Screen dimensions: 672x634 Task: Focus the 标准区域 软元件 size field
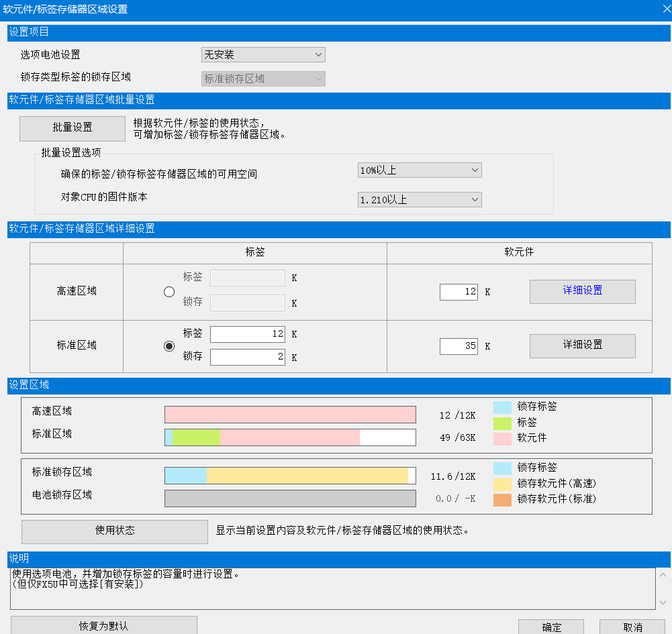[x=459, y=346]
